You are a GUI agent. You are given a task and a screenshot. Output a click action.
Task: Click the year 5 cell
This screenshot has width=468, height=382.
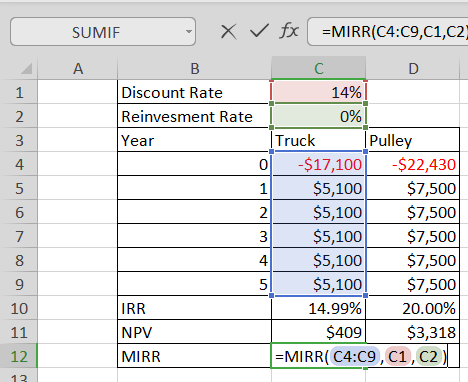[x=195, y=284]
